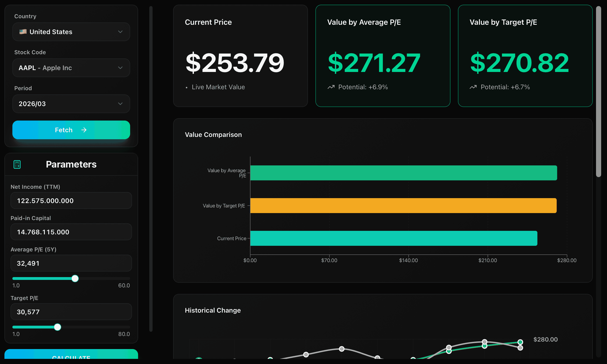Screen dimensions: 607x364
Task: Click the calculator icon beside Parameters
Action: pyautogui.click(x=17, y=164)
